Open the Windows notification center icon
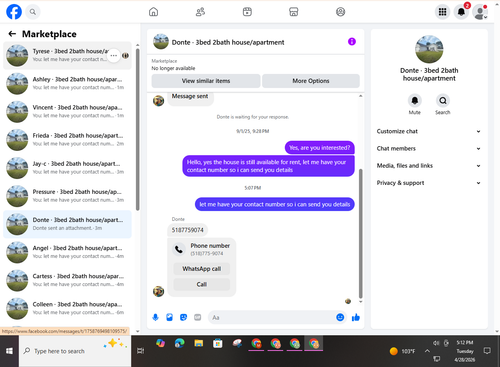This screenshot has width=500, height=367. click(x=487, y=351)
